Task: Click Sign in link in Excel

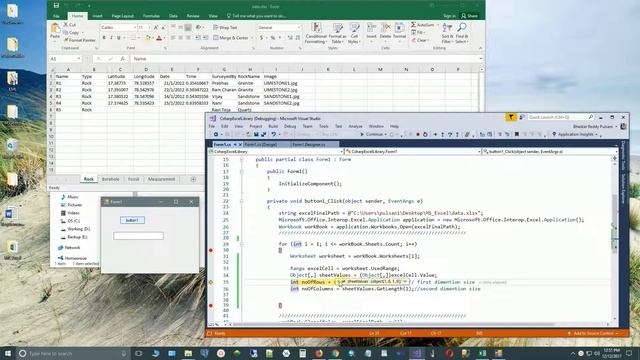Action: pyautogui.click(x=449, y=16)
